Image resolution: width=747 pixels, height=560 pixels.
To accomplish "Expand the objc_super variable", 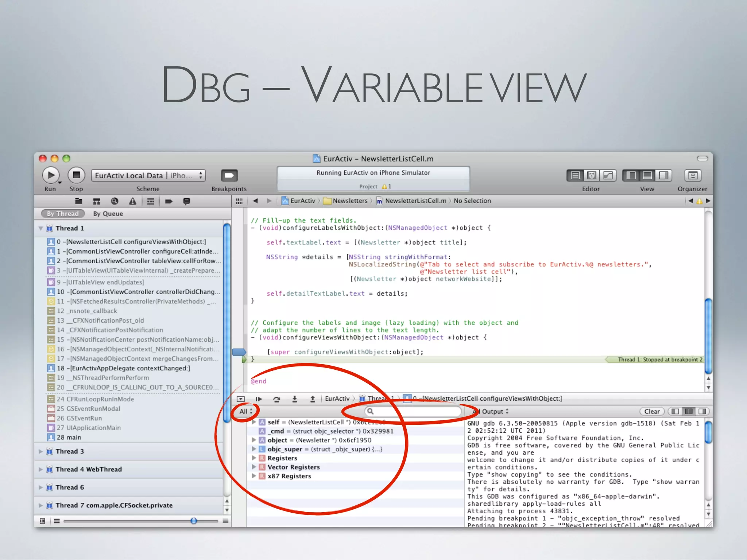I will pyautogui.click(x=254, y=449).
